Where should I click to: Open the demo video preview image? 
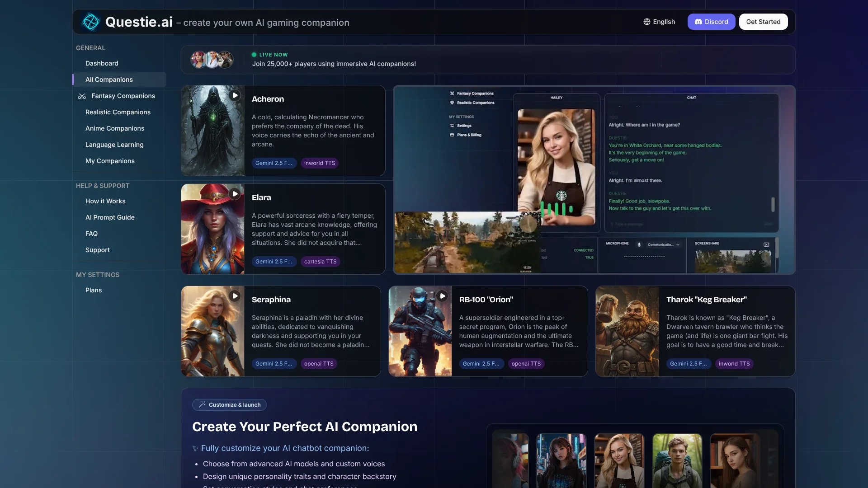[594, 180]
